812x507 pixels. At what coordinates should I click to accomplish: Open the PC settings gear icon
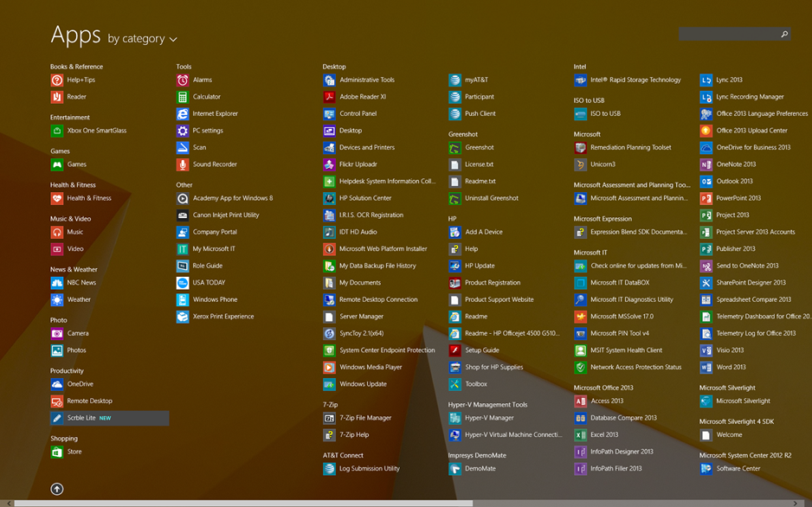[x=183, y=131]
